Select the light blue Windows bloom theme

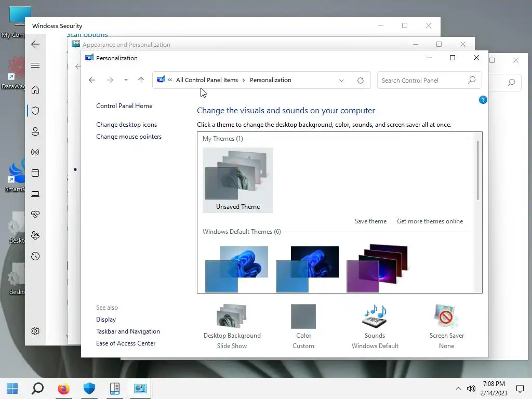237,269
